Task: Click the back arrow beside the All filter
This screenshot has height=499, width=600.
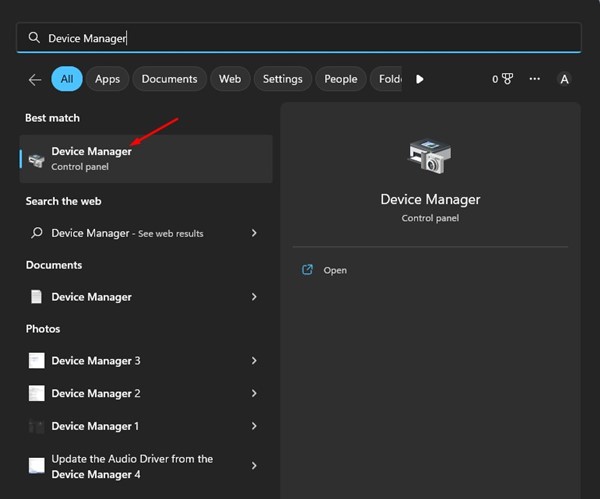Action: coord(35,79)
